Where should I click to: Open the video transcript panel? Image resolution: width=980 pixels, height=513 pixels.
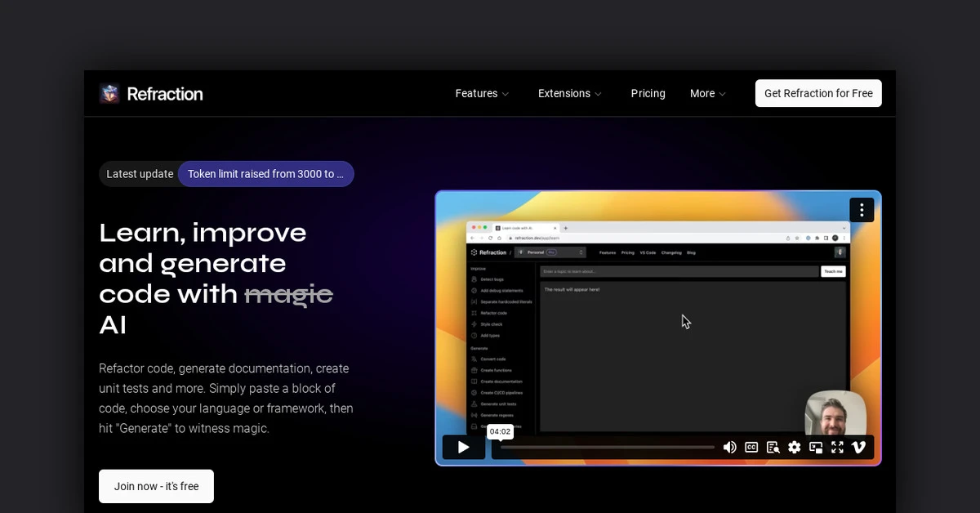coord(773,447)
